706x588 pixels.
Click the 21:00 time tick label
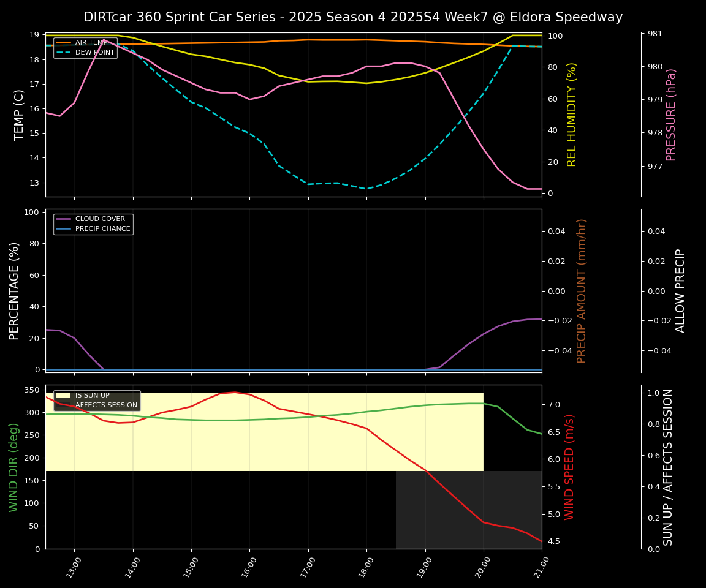click(541, 564)
